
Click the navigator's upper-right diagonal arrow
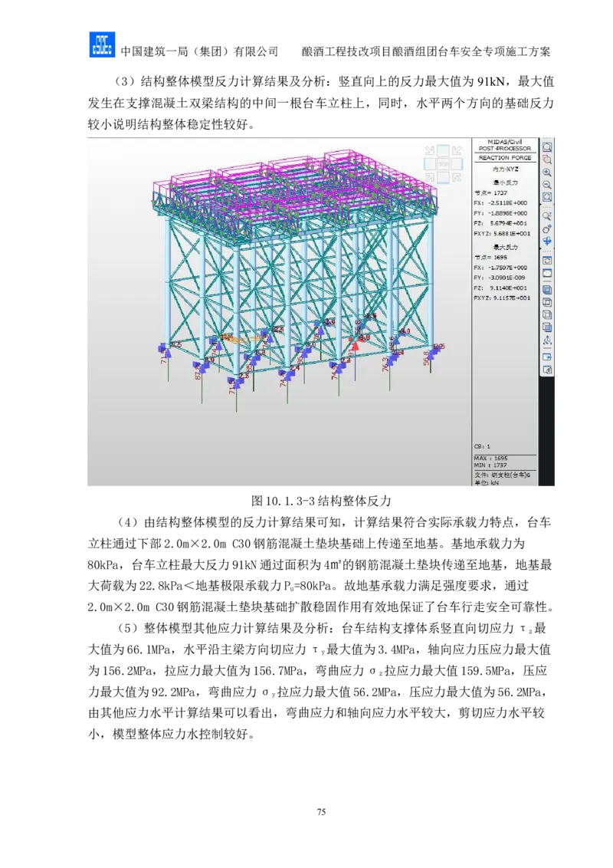click(x=457, y=151)
